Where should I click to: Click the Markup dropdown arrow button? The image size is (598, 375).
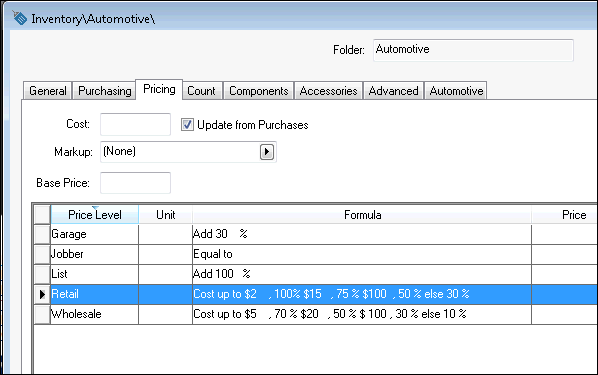click(x=267, y=152)
